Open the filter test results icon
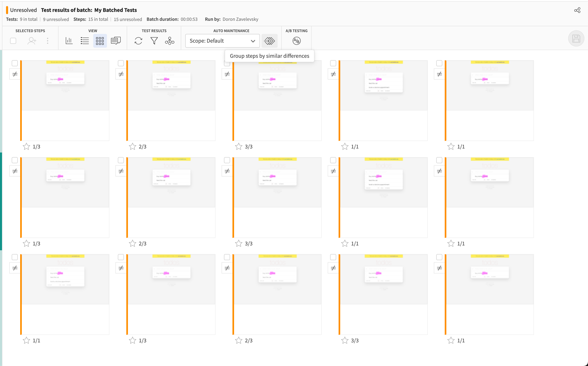This screenshot has width=588, height=366. tap(154, 41)
